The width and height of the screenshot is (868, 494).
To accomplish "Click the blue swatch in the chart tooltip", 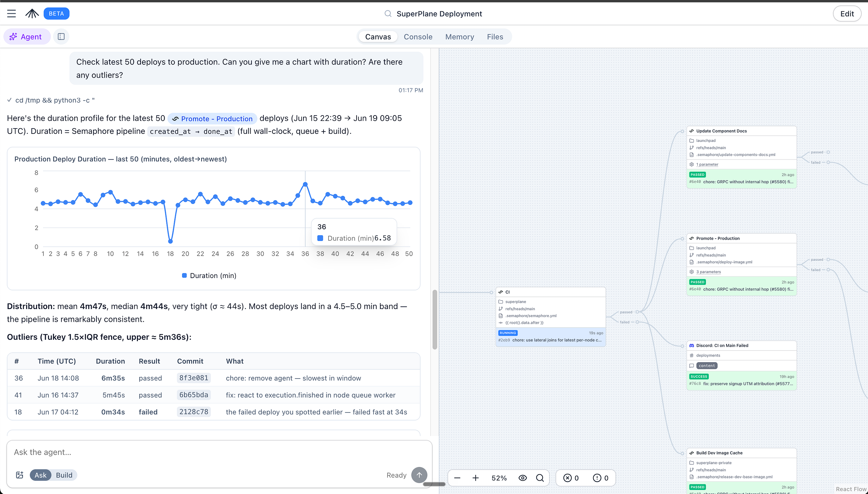I will click(x=320, y=238).
